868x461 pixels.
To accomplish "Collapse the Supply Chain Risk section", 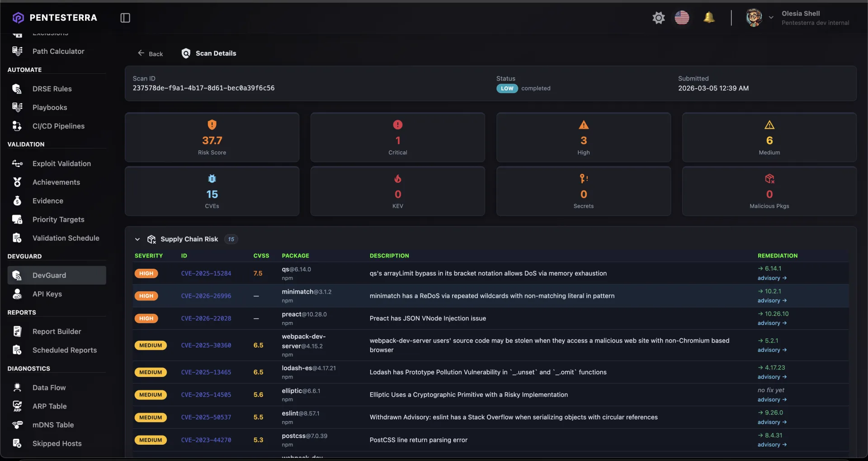I will [137, 239].
